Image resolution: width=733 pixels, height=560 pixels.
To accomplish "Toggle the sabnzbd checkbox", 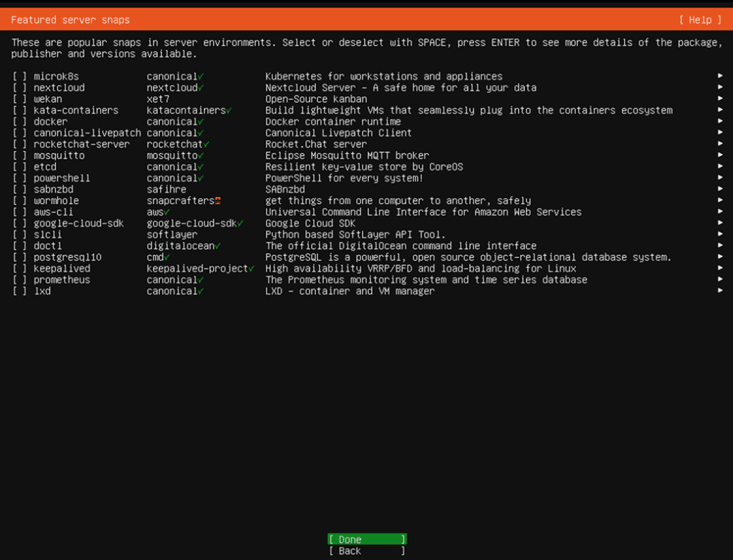I will click(x=19, y=190).
